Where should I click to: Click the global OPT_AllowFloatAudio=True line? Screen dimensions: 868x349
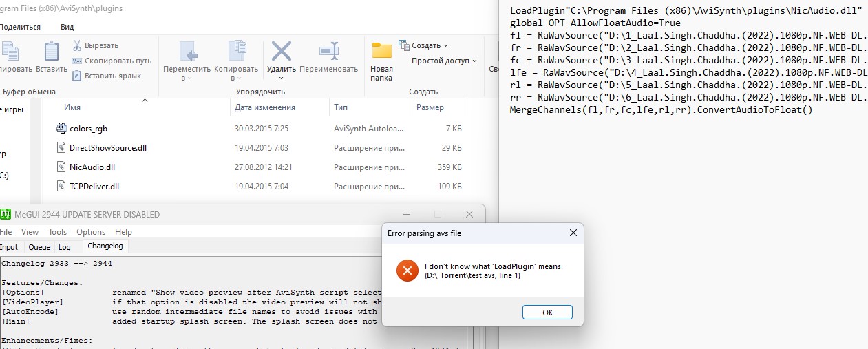[x=595, y=23]
